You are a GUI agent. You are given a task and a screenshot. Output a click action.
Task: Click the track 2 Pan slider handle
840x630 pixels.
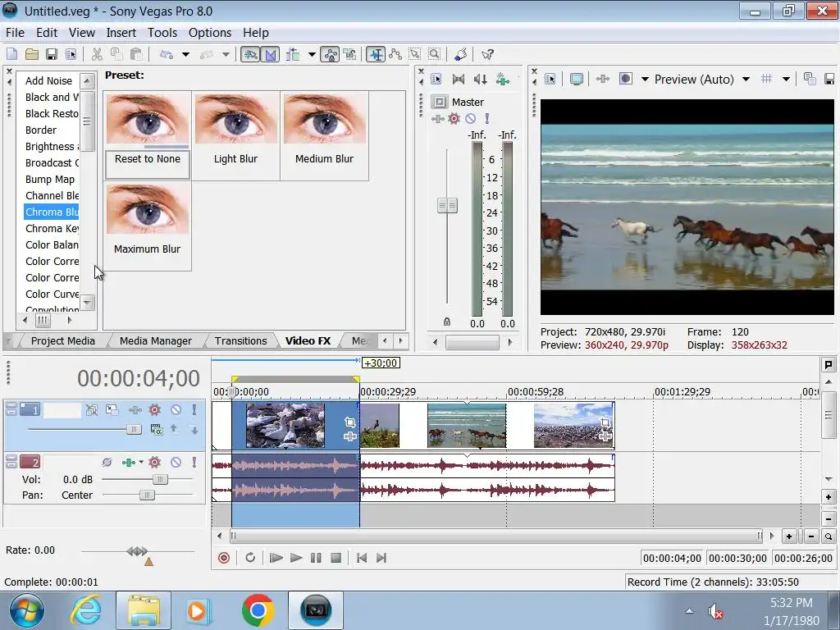[x=147, y=495]
